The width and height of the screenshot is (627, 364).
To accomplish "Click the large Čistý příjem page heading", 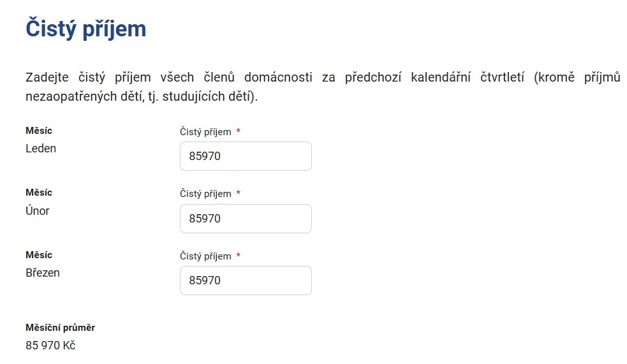I will (x=86, y=29).
